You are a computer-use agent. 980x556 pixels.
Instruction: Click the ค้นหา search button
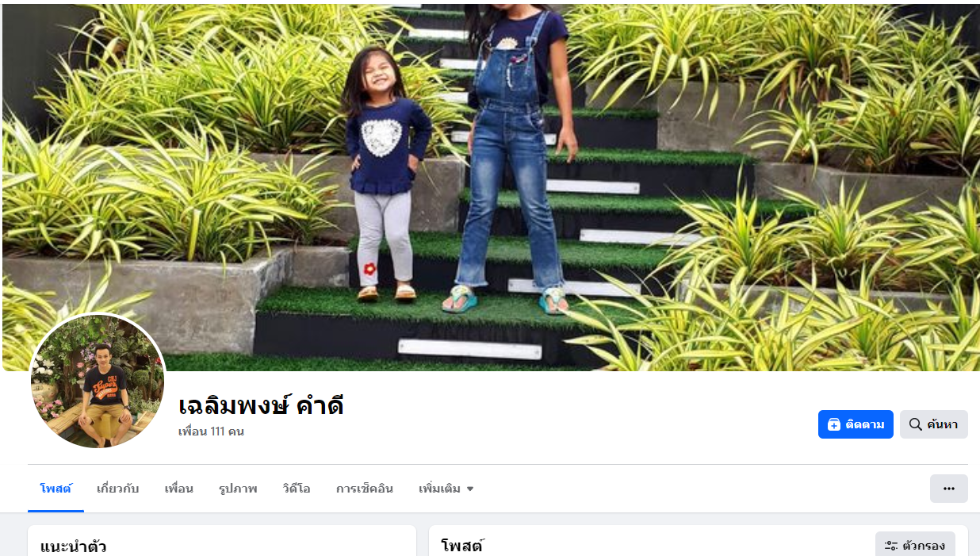(933, 424)
